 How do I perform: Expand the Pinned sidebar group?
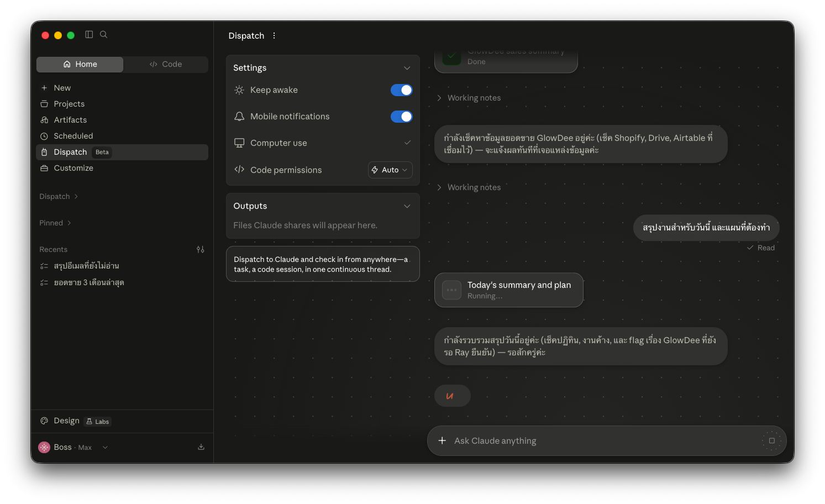[x=55, y=223]
